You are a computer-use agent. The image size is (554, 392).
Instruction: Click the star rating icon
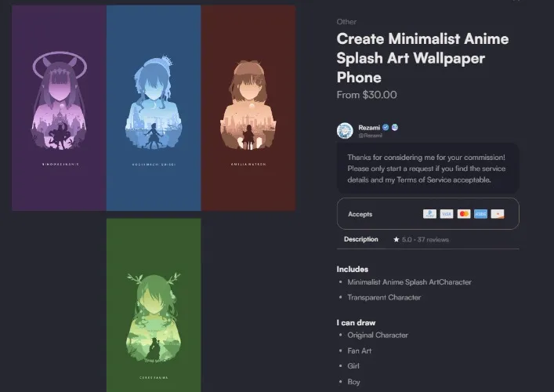[396, 239]
